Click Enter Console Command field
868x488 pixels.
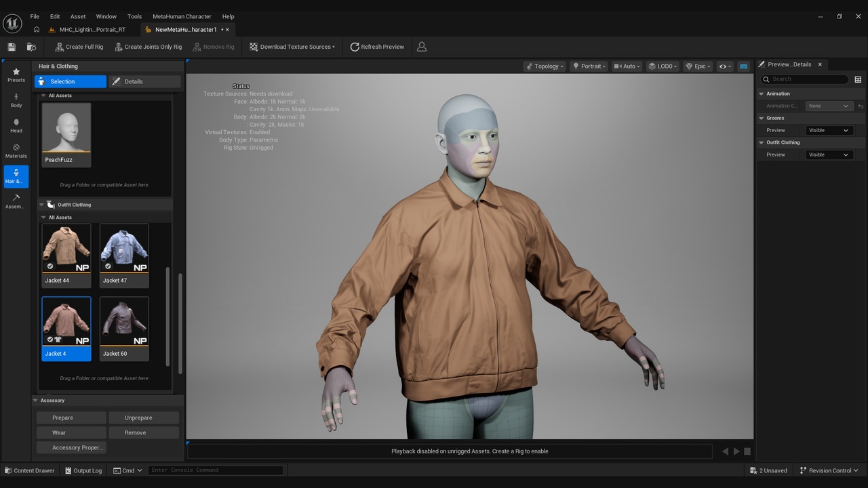[216, 470]
